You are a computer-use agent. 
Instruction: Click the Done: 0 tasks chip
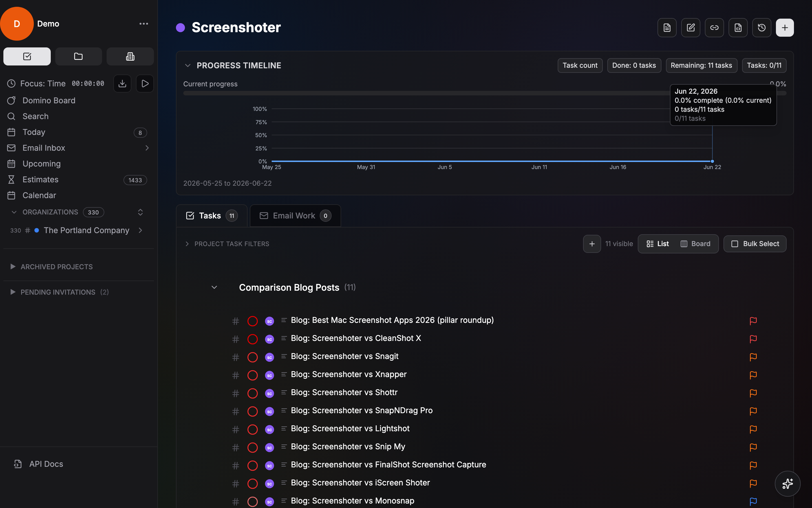pos(634,65)
